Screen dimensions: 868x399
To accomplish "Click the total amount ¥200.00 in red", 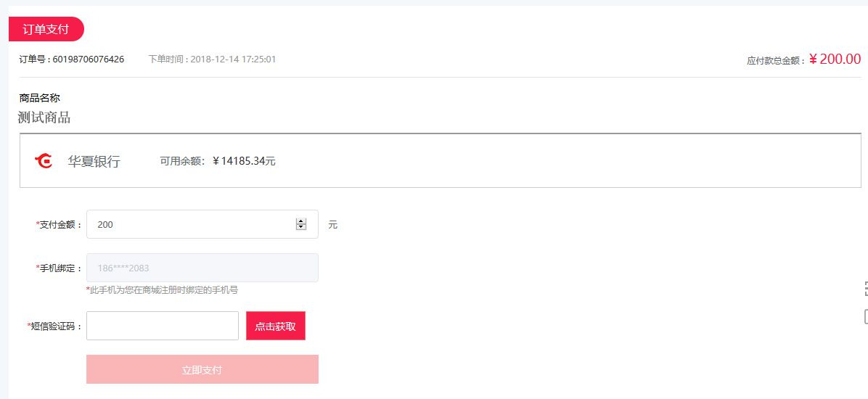I will click(835, 59).
